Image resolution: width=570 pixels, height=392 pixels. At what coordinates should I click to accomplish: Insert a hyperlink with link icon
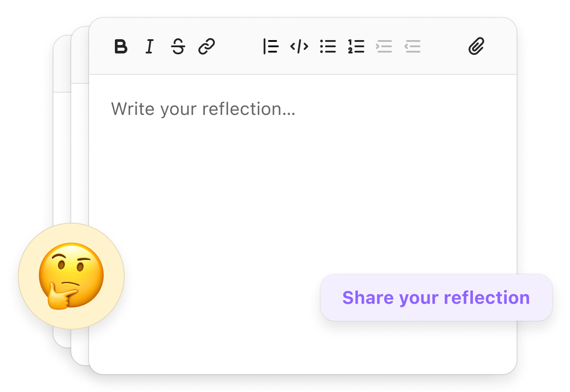207,46
